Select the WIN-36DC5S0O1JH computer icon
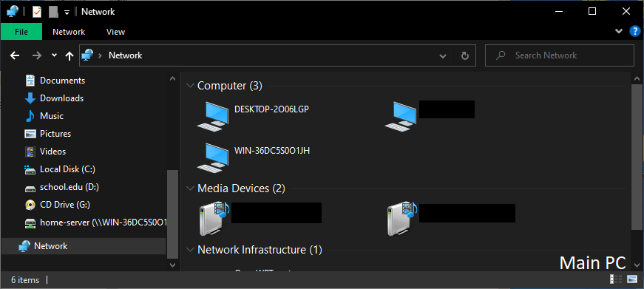 point(213,157)
